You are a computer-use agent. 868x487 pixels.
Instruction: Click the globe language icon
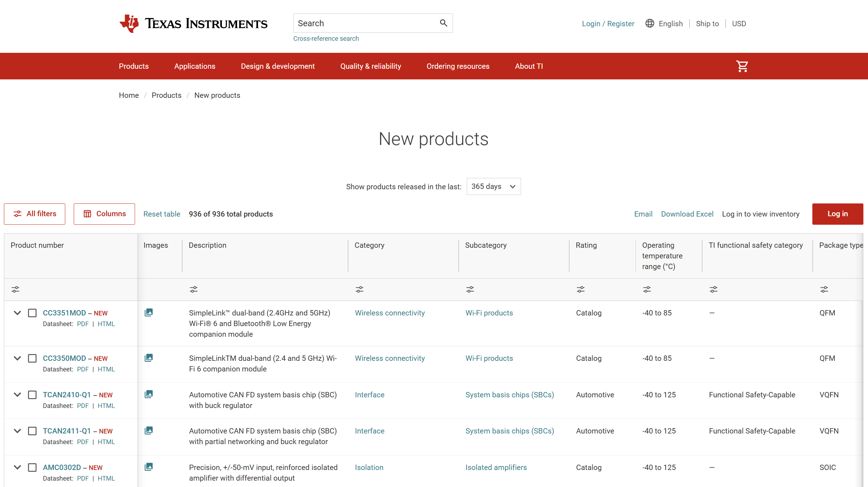(x=649, y=23)
